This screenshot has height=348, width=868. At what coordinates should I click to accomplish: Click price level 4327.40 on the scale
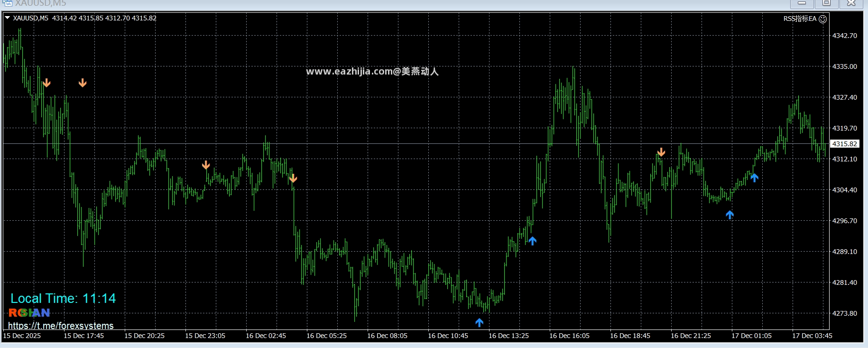coord(845,97)
